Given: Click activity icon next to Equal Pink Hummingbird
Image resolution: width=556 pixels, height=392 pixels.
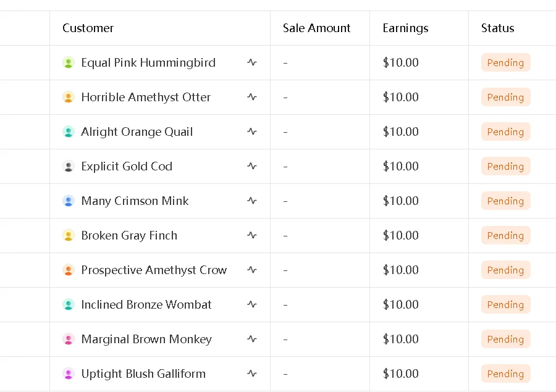Looking at the screenshot, I should point(252,62).
